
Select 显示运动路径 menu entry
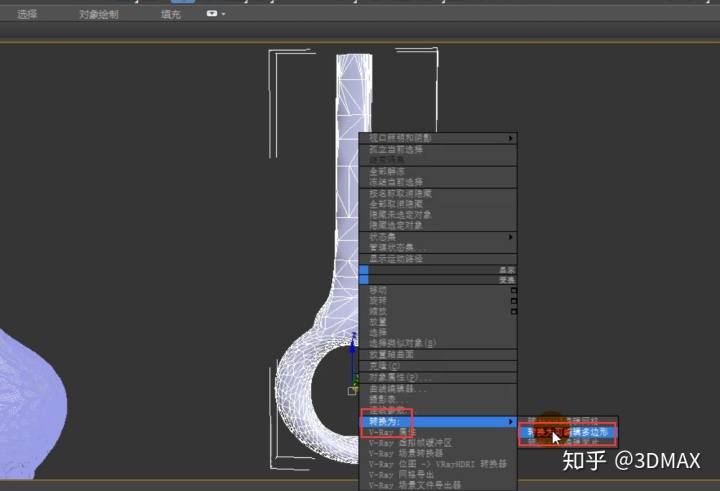point(438,259)
